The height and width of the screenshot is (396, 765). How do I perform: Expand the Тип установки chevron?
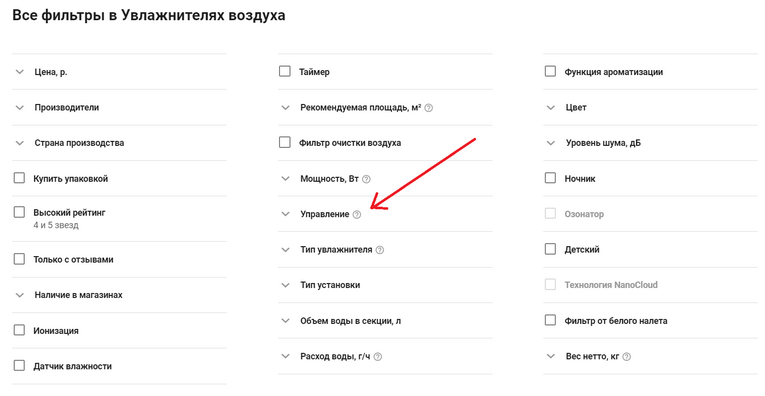pyautogui.click(x=285, y=285)
